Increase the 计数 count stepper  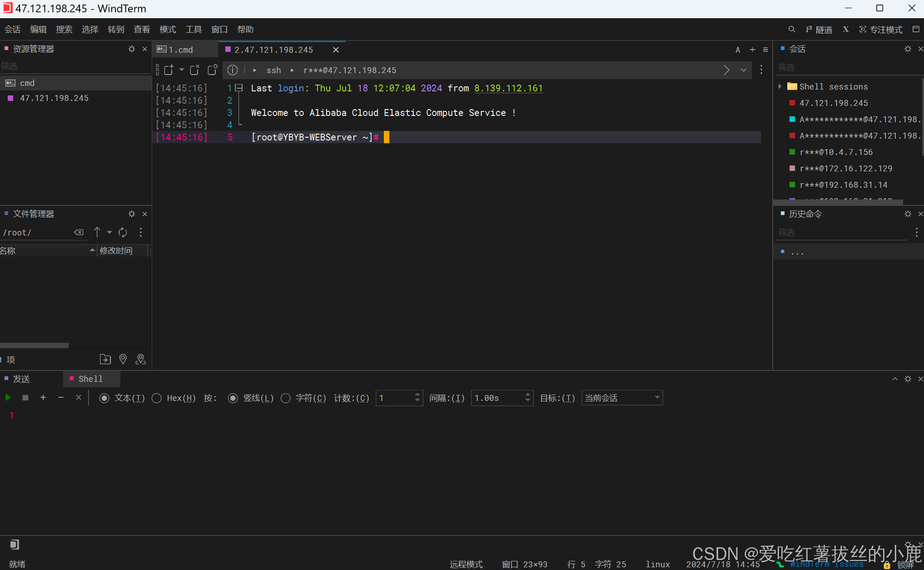[417, 394]
